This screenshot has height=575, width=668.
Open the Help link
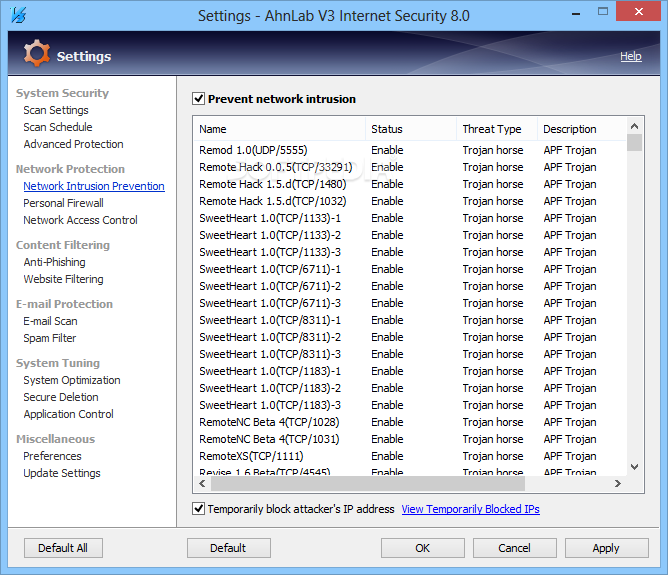631,56
